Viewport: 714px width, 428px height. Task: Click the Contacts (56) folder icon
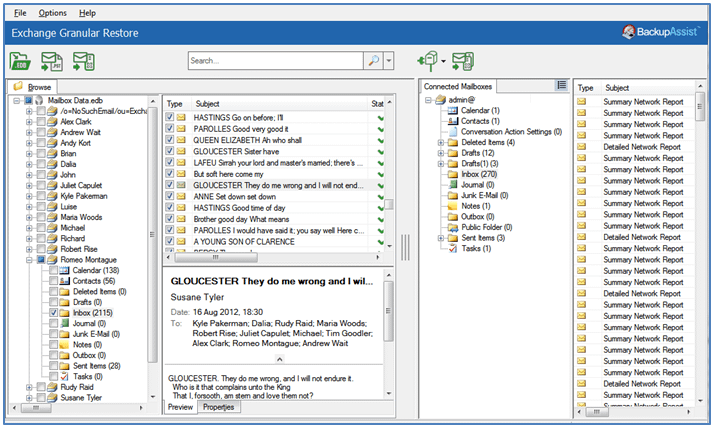(x=64, y=281)
